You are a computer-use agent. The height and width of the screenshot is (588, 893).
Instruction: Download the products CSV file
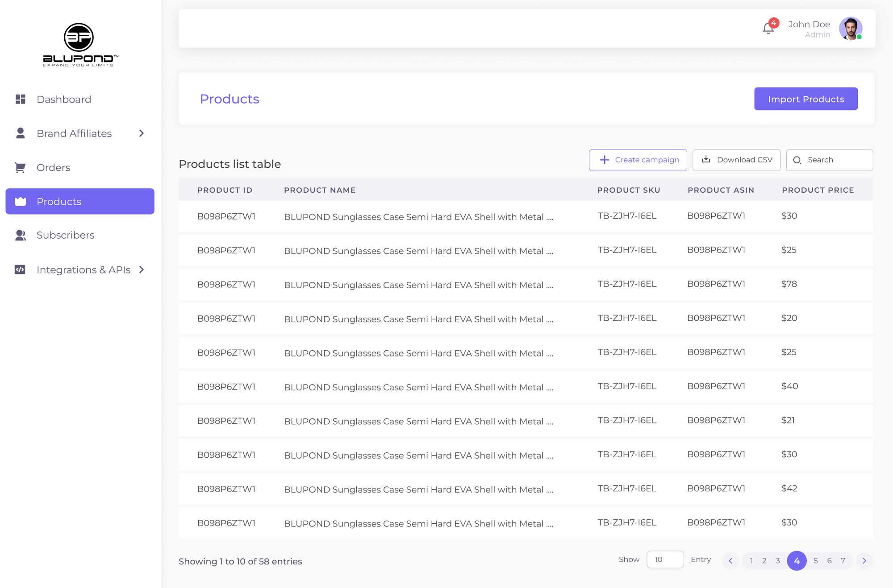736,160
